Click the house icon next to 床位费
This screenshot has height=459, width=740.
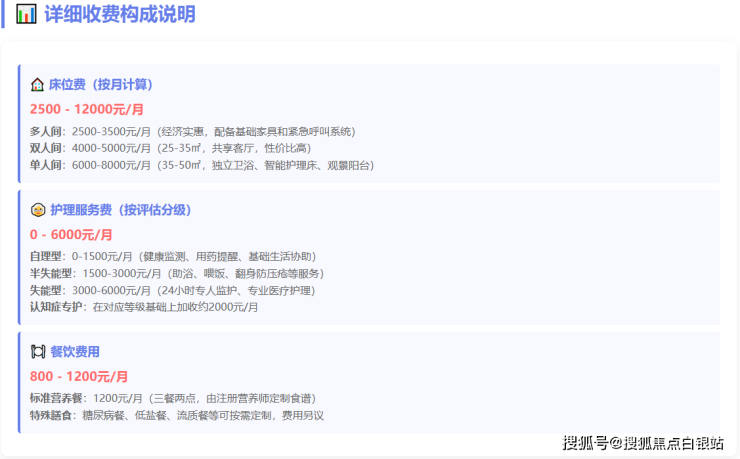click(x=37, y=85)
